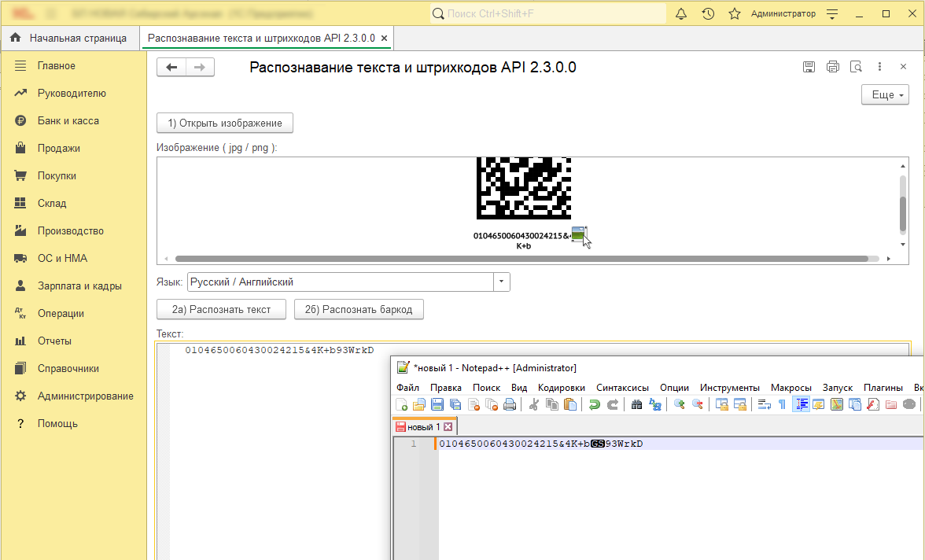Click the favorites star icon in 1C header

coord(735,13)
